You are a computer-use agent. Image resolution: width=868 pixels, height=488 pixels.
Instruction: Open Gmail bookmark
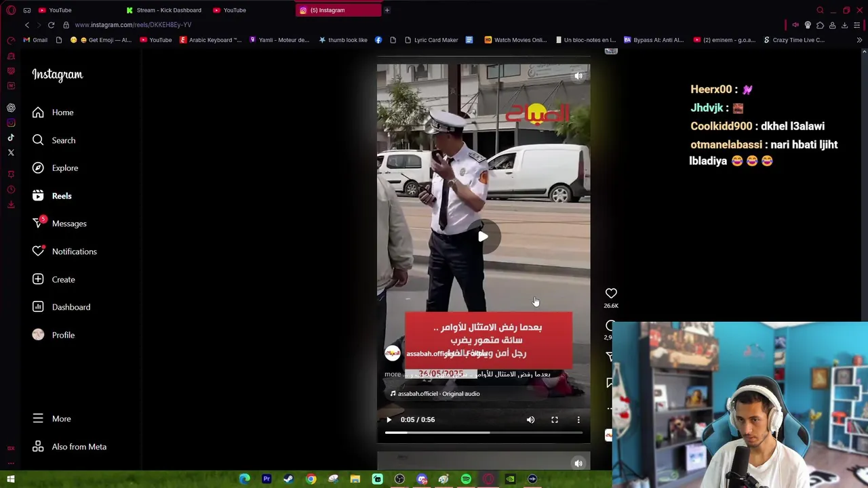coord(35,40)
